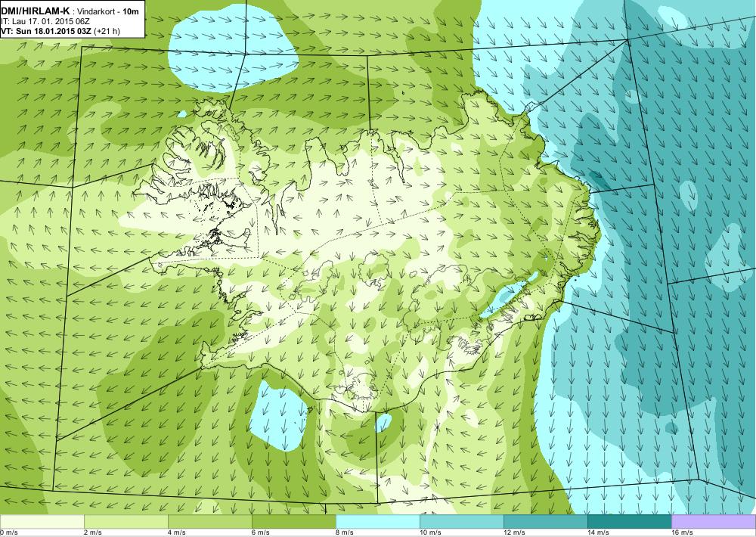
Task: Click the '10 m/s' legend label
Action: (430, 532)
